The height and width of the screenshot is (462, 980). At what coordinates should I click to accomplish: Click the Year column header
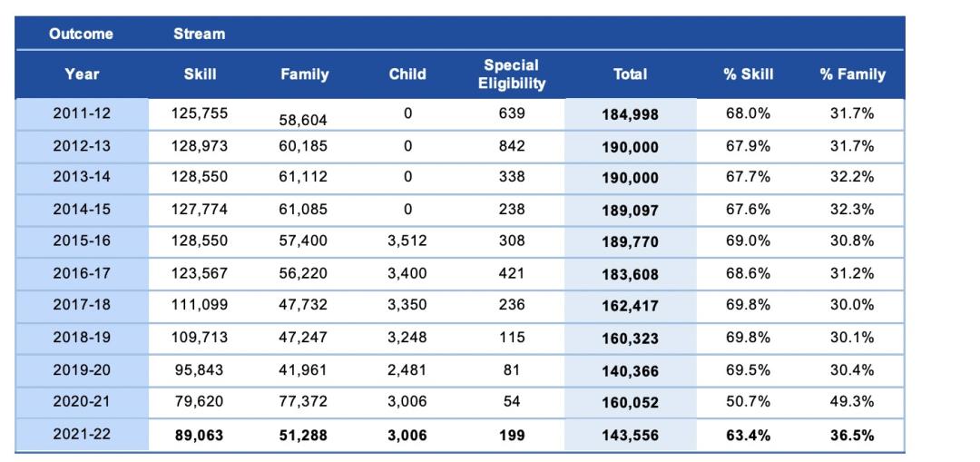[x=82, y=74]
